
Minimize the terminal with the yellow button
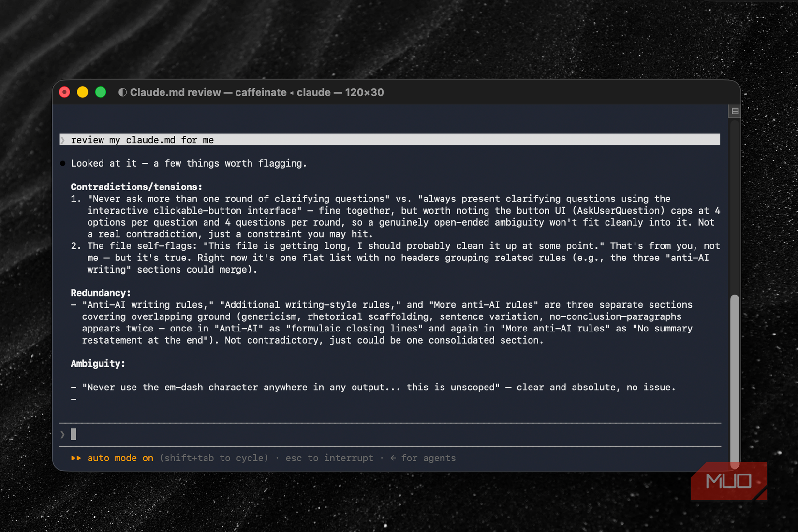pyautogui.click(x=83, y=92)
